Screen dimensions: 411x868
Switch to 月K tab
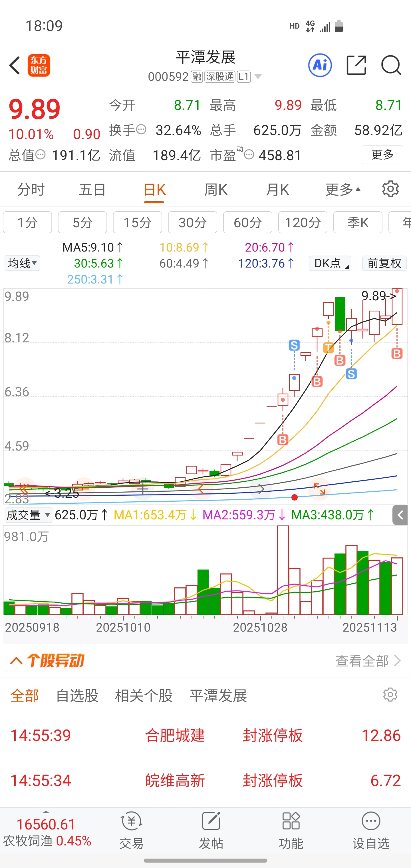point(278,190)
